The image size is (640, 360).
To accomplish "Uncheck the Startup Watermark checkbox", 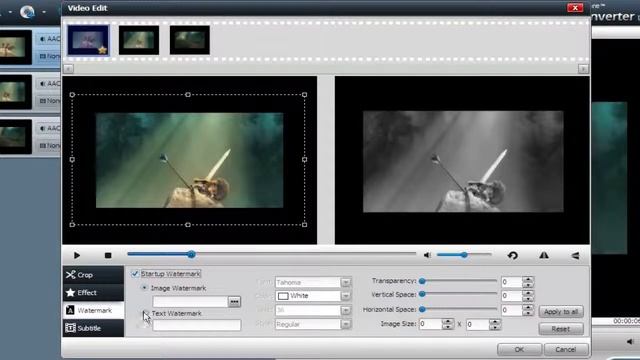I will [x=135, y=274].
